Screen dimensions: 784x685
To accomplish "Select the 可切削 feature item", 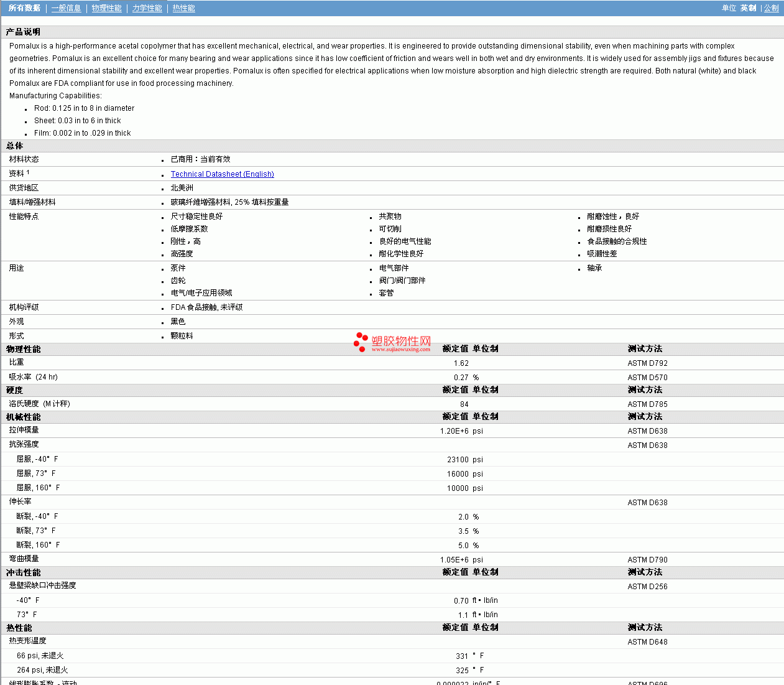I will click(x=390, y=229).
